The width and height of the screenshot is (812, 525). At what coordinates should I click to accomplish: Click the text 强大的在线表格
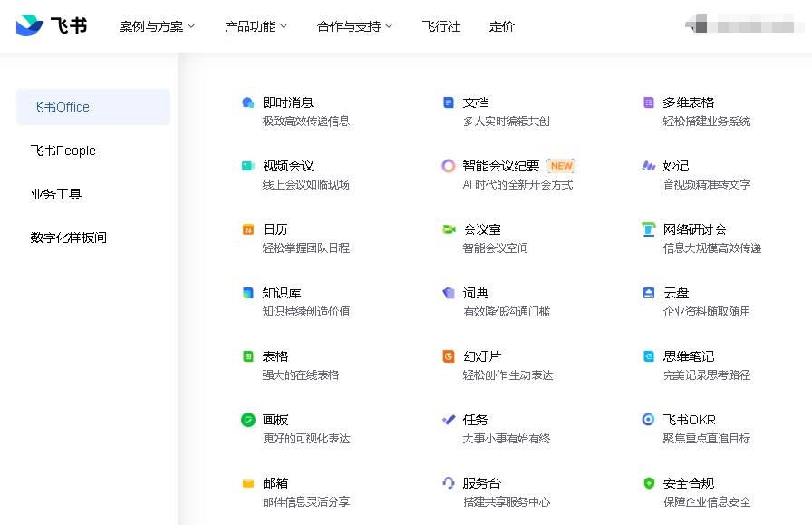pos(300,375)
